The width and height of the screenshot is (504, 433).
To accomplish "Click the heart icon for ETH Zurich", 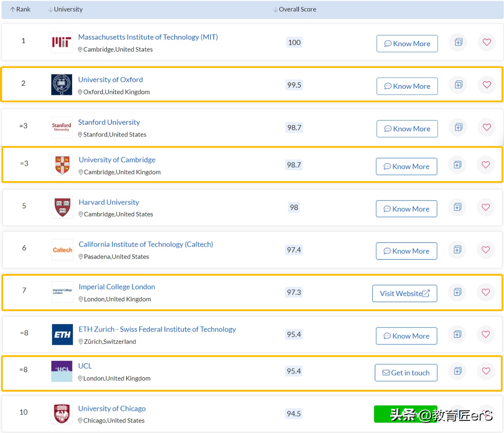I will [x=486, y=334].
